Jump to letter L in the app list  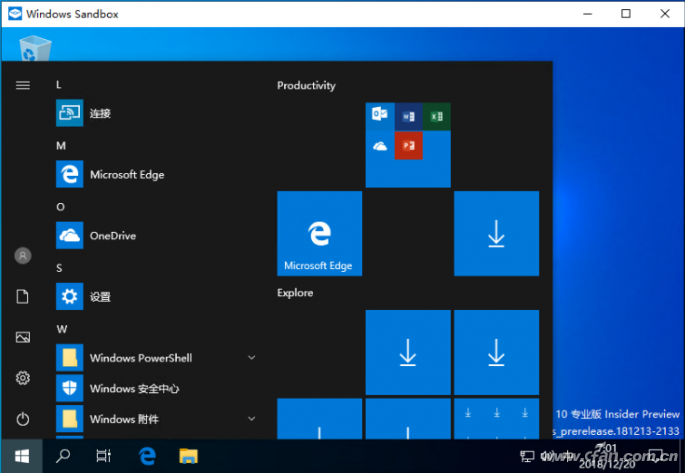coord(59,85)
